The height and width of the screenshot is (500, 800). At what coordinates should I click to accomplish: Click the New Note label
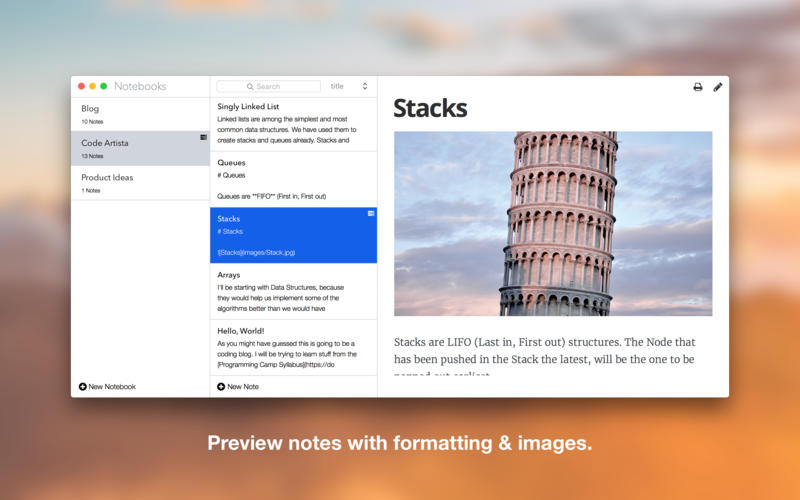pos(243,387)
